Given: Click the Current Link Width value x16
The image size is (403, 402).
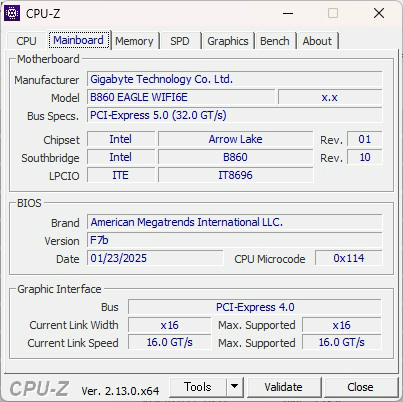Looking at the screenshot, I should coord(170,325).
